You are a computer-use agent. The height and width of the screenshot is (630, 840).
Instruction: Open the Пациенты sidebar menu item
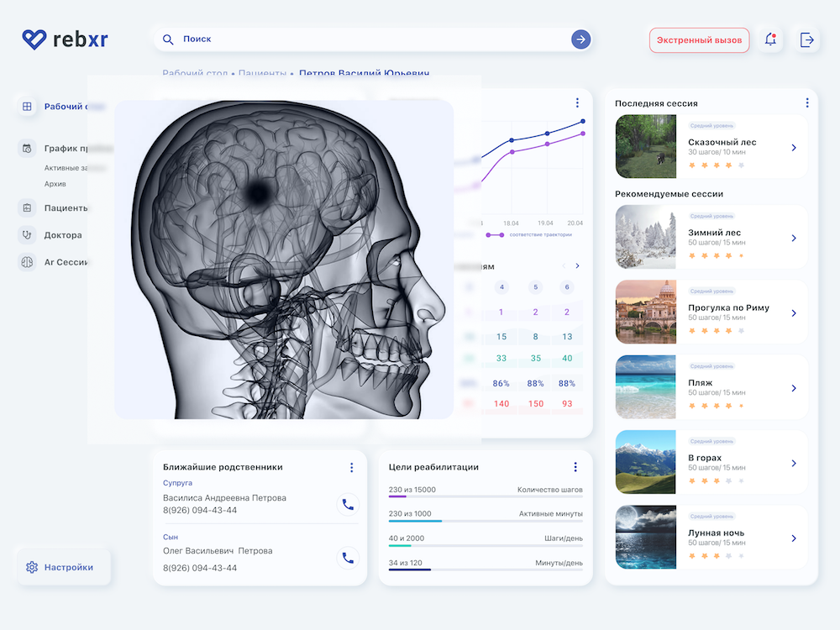coord(66,208)
